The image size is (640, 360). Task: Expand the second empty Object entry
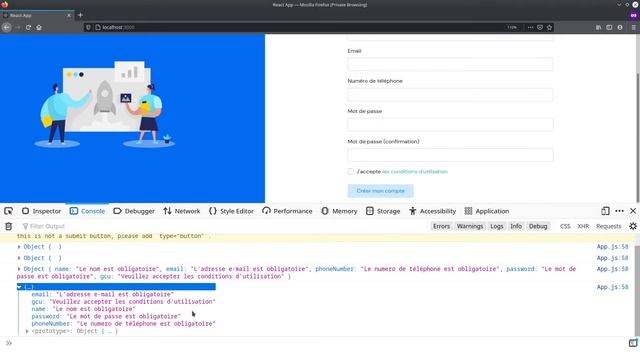pyautogui.click(x=19, y=258)
